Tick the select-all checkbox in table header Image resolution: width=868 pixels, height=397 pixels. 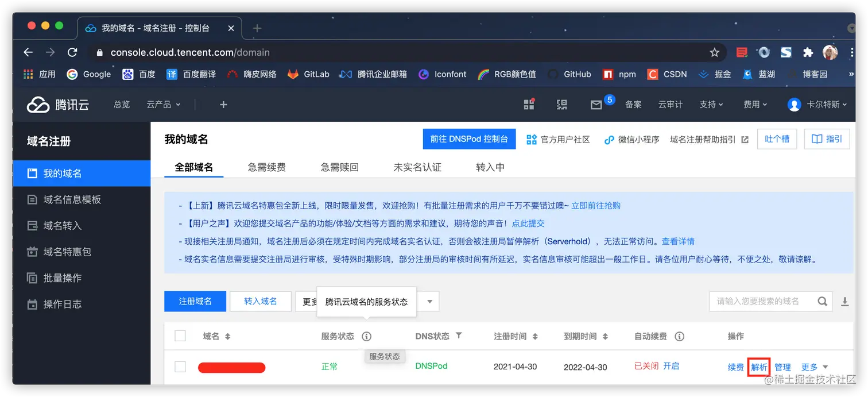click(x=180, y=336)
